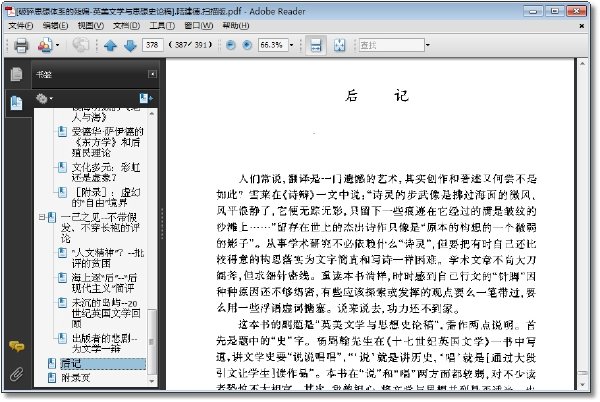
Task: Open the find options dropdown arrow
Action: click(428, 45)
